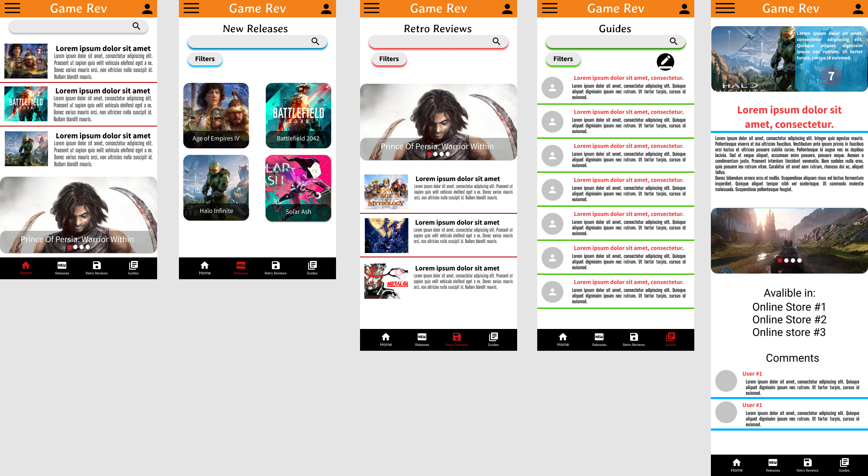Click Online Store #2 link
The height and width of the screenshot is (476, 868).
click(789, 320)
